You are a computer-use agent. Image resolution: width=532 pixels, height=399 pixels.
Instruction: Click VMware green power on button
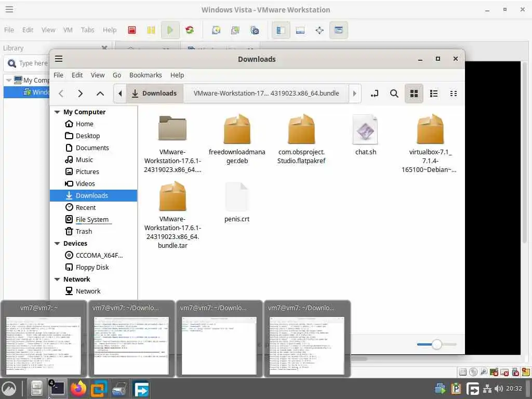[x=170, y=30]
